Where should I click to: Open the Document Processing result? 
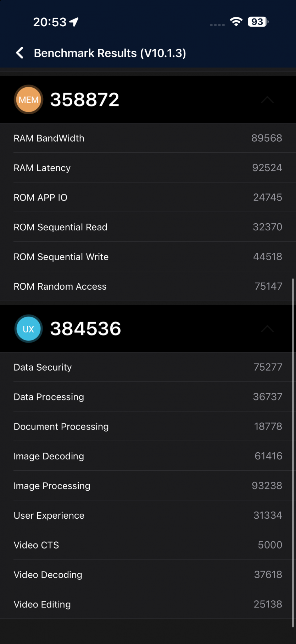click(x=148, y=426)
